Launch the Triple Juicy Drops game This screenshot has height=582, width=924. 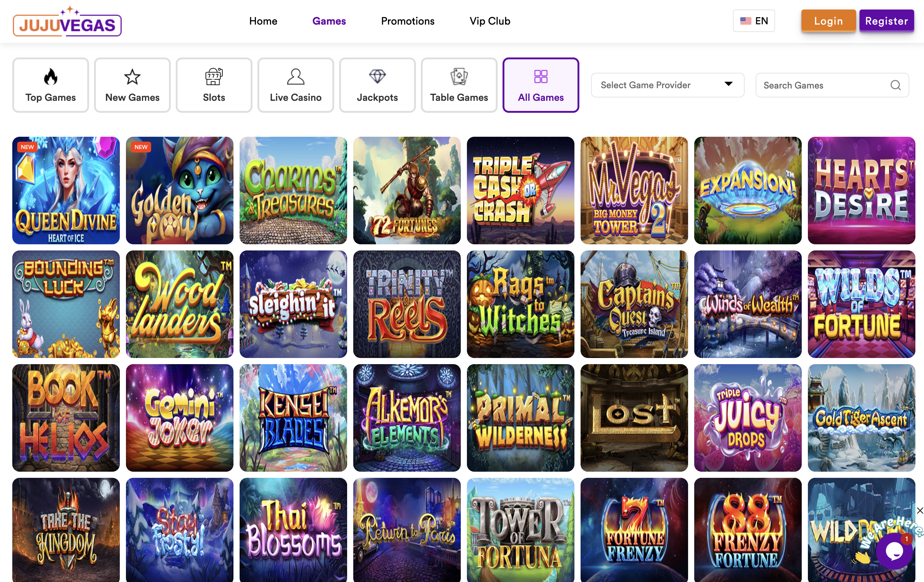(x=747, y=418)
